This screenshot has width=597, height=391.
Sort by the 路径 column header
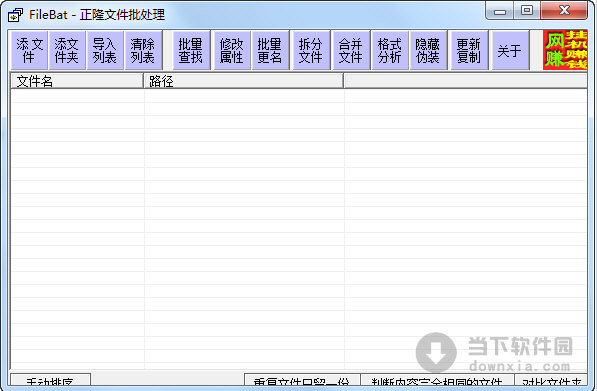[x=243, y=81]
